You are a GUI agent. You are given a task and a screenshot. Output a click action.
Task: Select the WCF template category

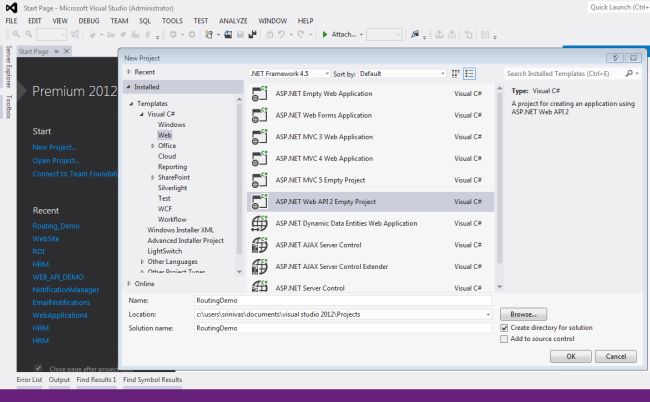pos(165,209)
